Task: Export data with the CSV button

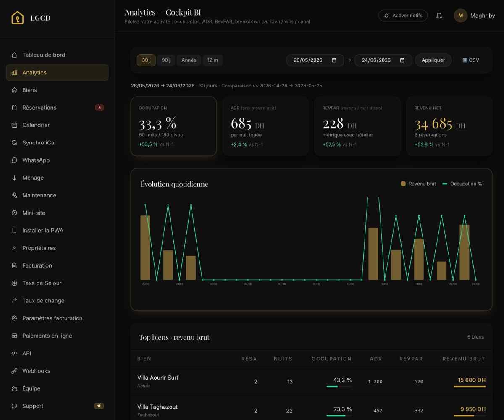Action: tap(470, 60)
